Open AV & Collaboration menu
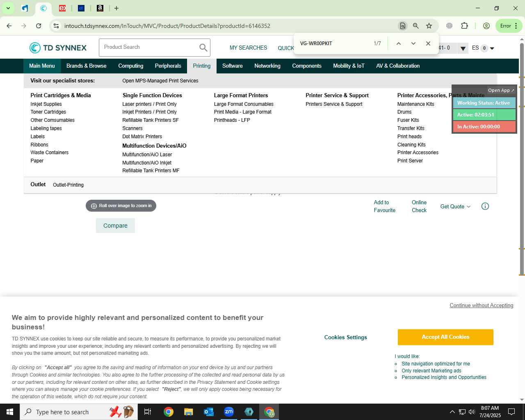The image size is (525, 420). tap(398, 66)
